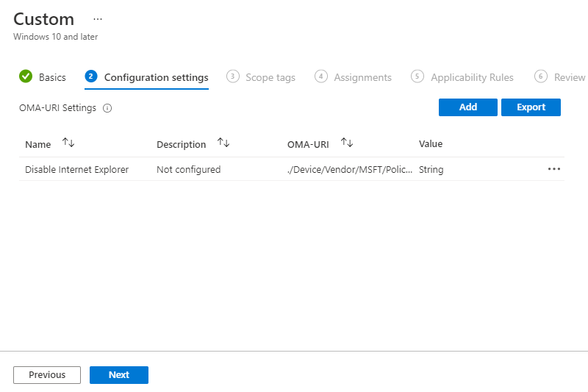
Task: Open the ellipsis menu next to Custom title
Action: (x=98, y=18)
